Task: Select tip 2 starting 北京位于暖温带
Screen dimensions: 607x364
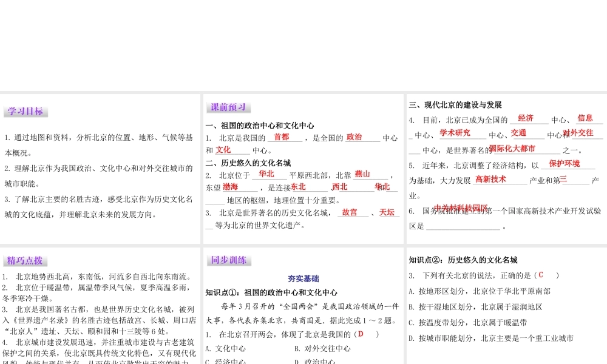Action: pyautogui.click(x=97, y=293)
